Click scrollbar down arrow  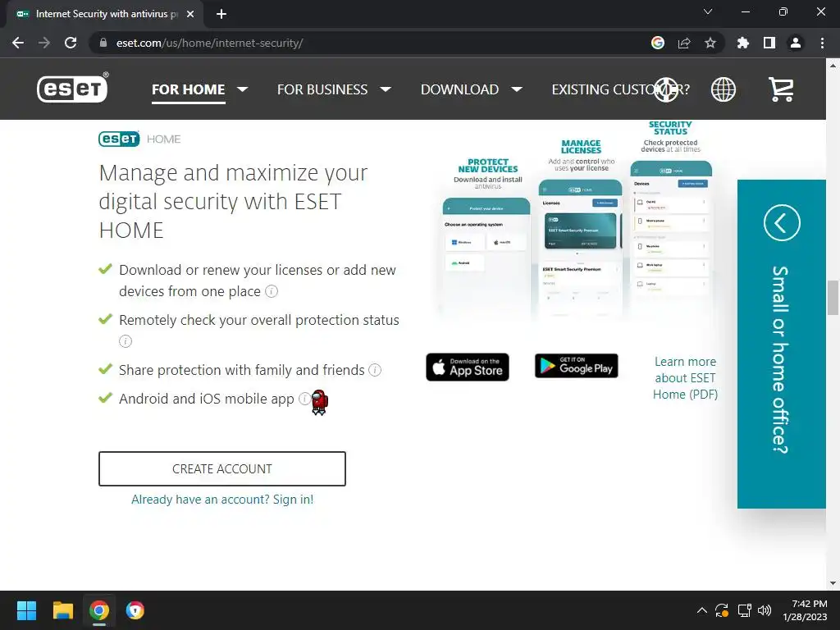833,583
